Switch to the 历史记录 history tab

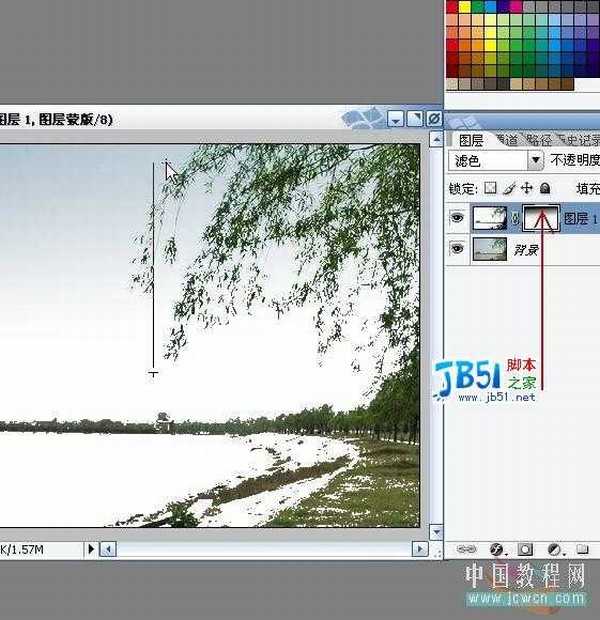(x=580, y=140)
